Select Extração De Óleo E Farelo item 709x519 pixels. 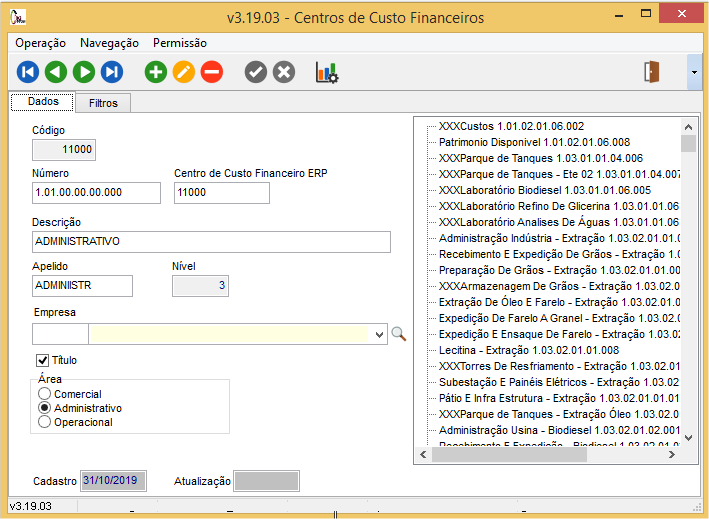[559, 302]
